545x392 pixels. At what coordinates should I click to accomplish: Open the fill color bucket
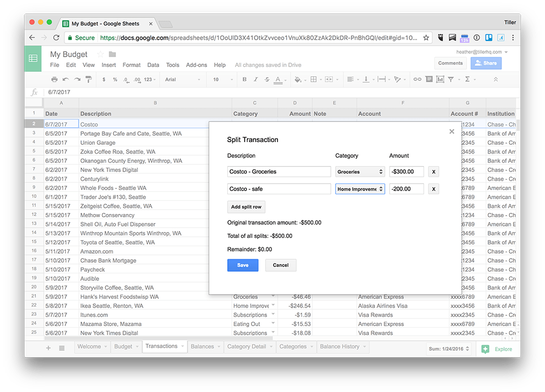click(298, 79)
